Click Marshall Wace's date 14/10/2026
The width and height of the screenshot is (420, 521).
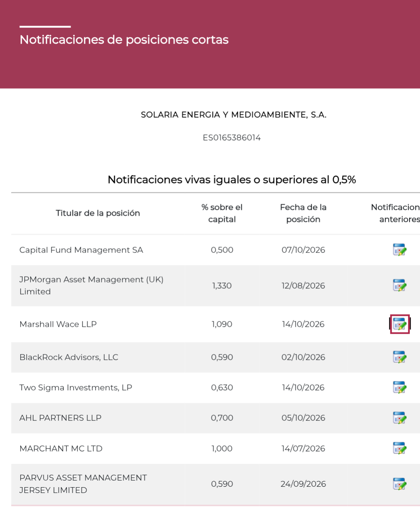(x=303, y=324)
